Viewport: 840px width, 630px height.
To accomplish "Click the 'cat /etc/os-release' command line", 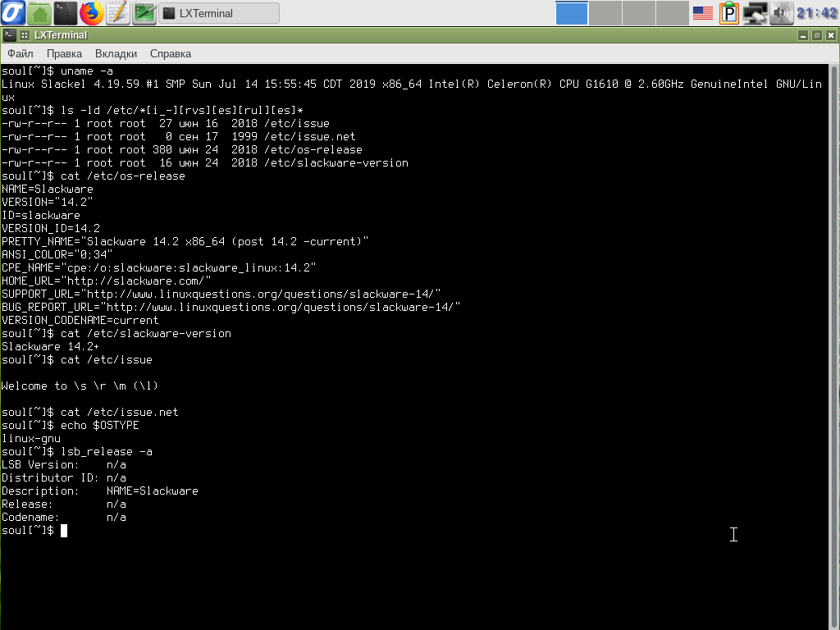I will (94, 176).
